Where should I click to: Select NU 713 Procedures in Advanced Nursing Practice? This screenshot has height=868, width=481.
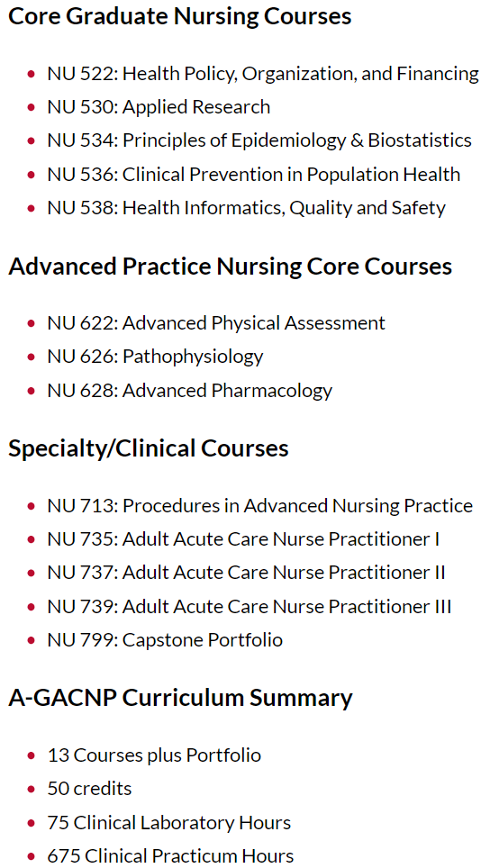pyautogui.click(x=260, y=506)
